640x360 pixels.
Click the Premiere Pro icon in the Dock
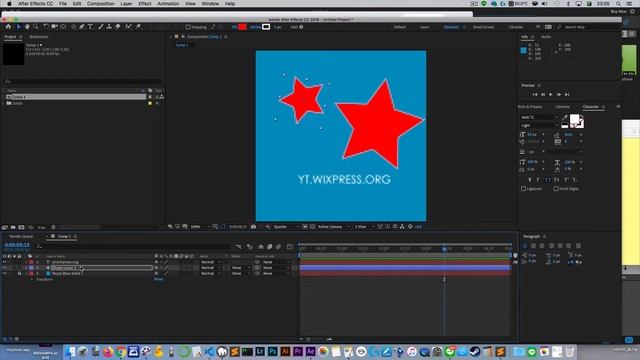(298, 351)
